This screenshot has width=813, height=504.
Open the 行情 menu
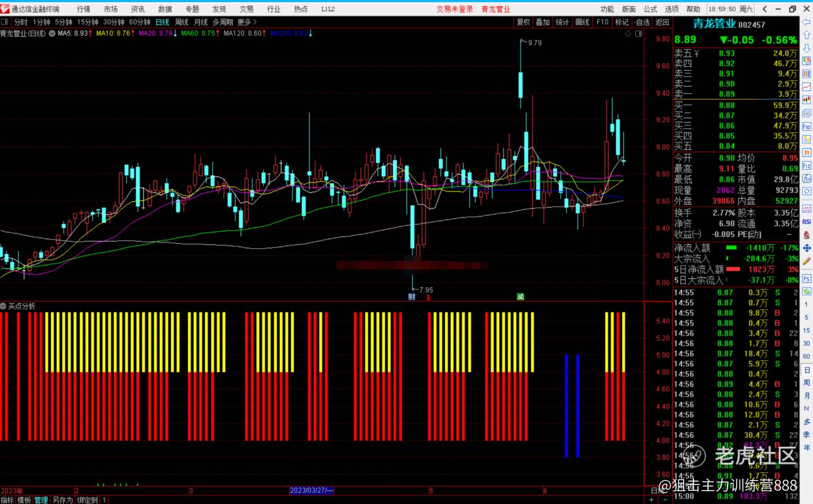(x=84, y=9)
